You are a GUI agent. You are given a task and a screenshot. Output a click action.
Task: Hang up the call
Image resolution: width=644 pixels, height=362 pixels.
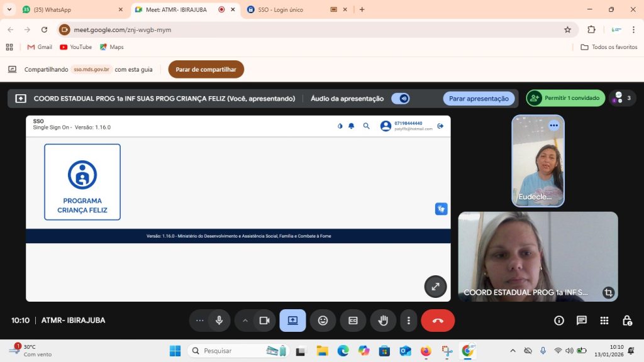438,321
